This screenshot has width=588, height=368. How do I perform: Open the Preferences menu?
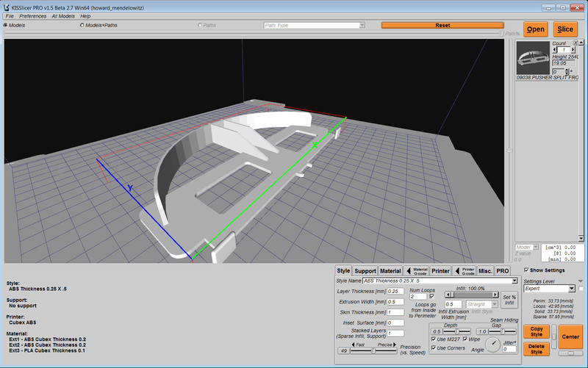click(32, 16)
